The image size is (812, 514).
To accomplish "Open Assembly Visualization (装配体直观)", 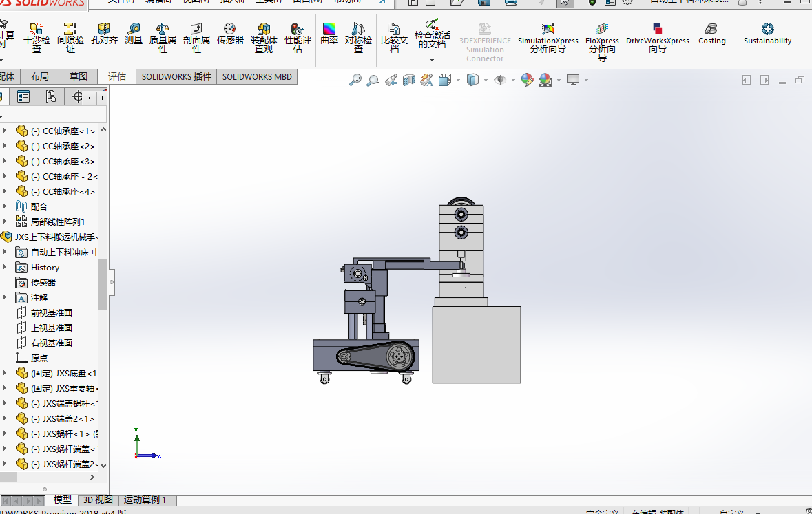I will [264, 37].
